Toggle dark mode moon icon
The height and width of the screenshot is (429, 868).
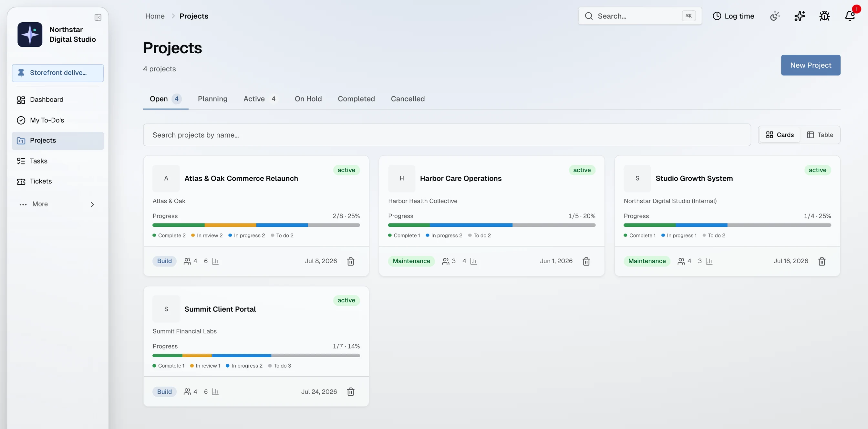coord(775,16)
